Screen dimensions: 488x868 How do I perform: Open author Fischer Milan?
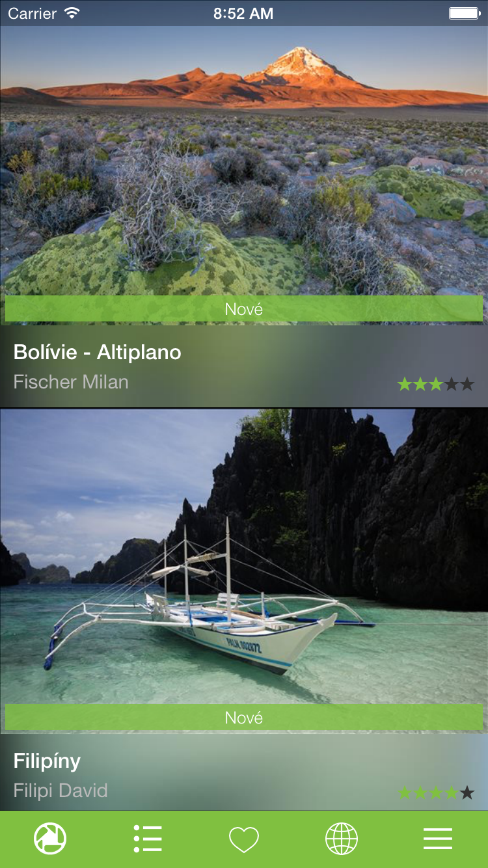coord(71,382)
